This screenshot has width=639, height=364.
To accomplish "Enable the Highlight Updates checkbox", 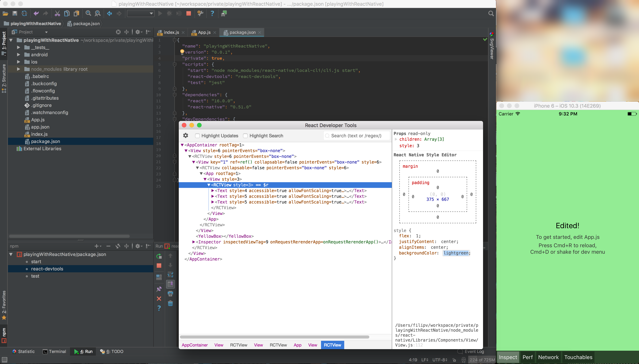I will 197,136.
